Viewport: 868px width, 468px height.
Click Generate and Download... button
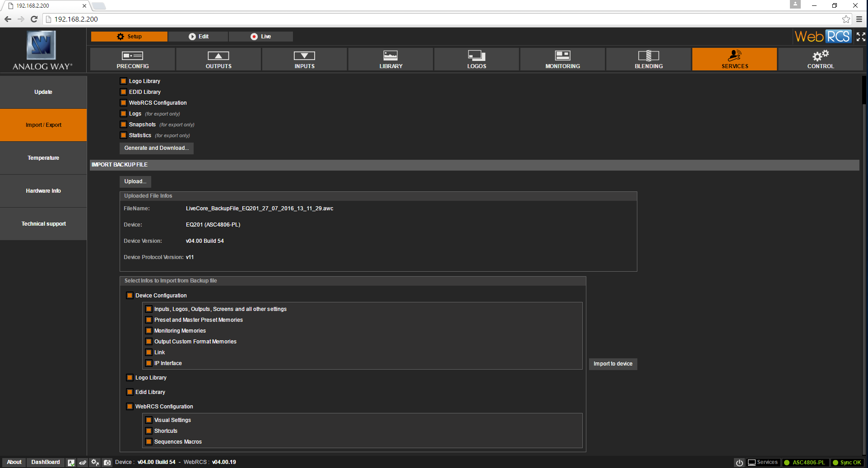click(x=156, y=148)
